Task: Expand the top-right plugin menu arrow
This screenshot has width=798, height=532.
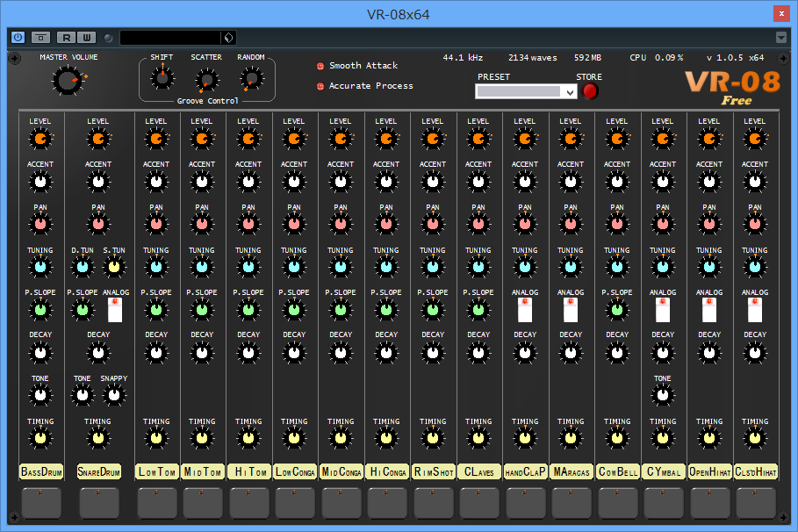Action: [x=781, y=37]
